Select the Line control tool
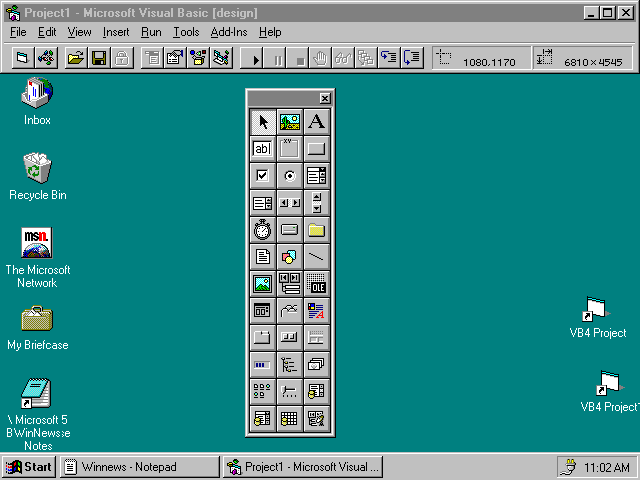The height and width of the screenshot is (480, 640). pyautogui.click(x=317, y=257)
